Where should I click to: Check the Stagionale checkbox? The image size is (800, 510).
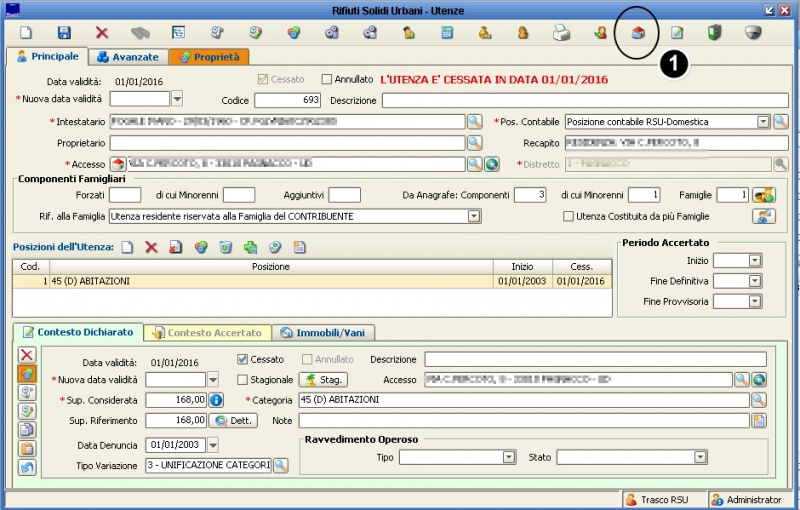[243, 380]
